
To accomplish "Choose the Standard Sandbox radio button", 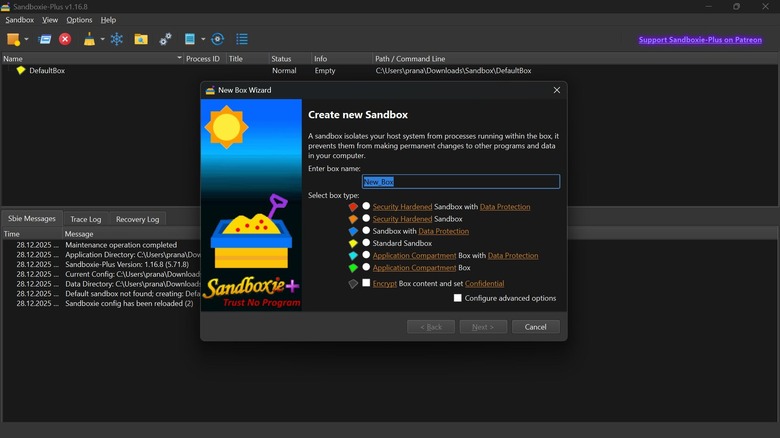I will tap(366, 243).
